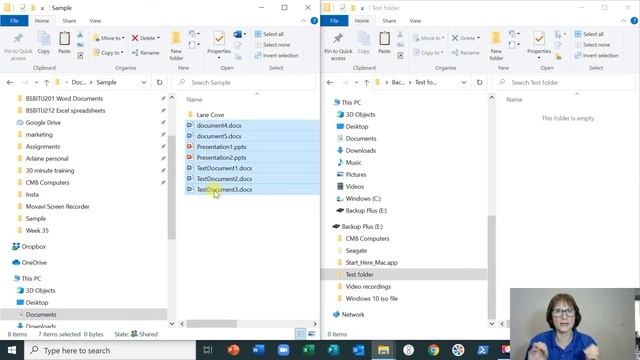Click Up arrow in Sample window navigation
The height and width of the screenshot is (360, 640).
(47, 82)
